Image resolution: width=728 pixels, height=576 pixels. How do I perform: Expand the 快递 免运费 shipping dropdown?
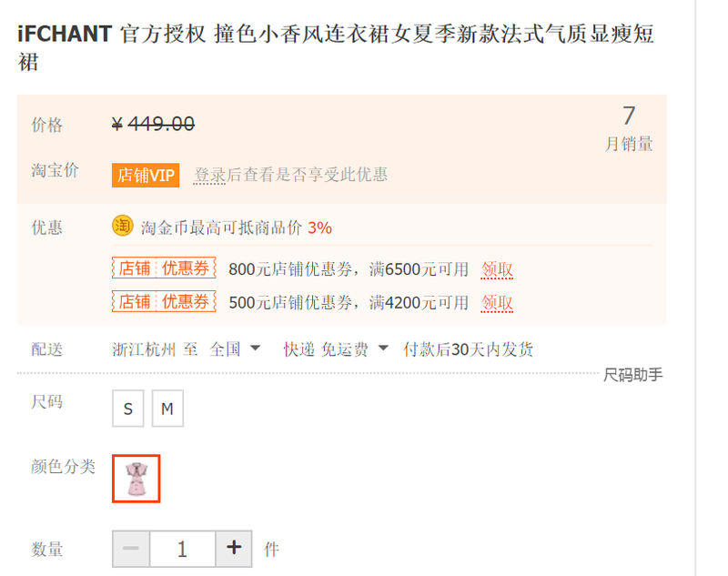pos(336,349)
